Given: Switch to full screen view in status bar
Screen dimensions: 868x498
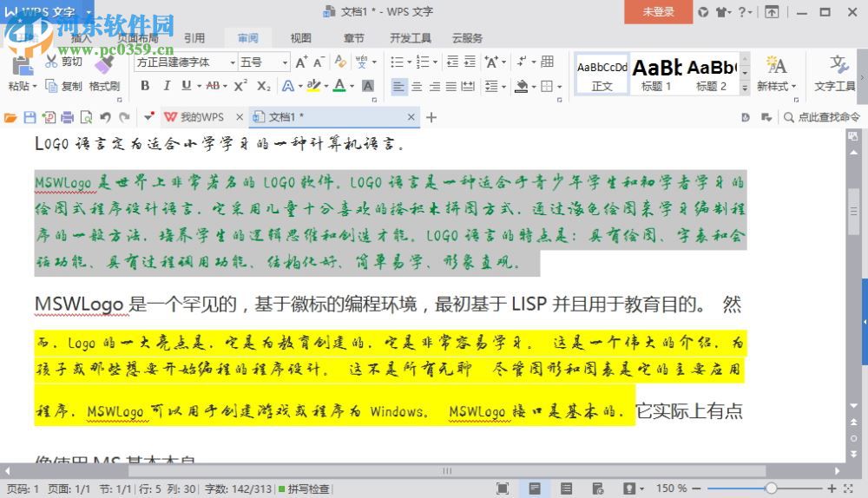Looking at the screenshot, I should [502, 488].
